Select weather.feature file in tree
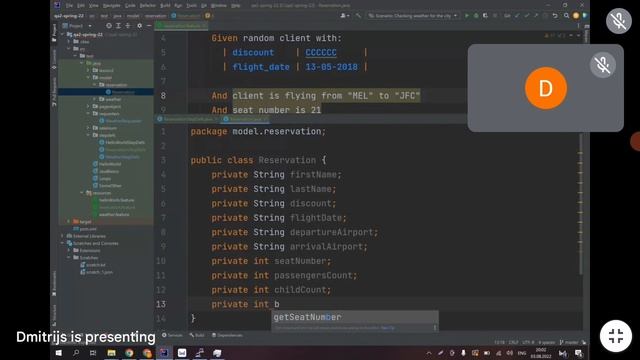640x360 pixels. (x=111, y=214)
